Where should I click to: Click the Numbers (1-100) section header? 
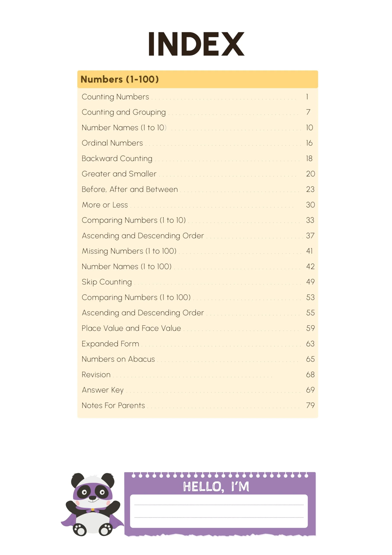click(x=198, y=79)
